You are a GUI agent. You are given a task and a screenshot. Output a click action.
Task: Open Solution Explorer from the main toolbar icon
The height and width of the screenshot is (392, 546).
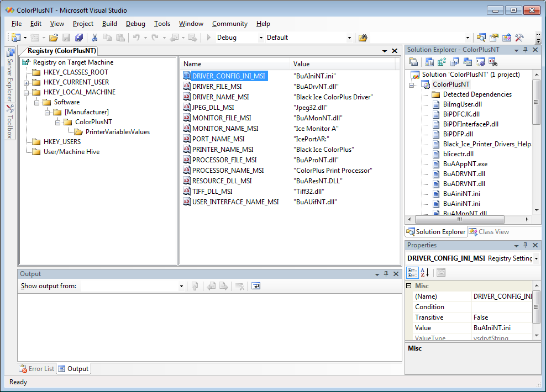[481, 38]
